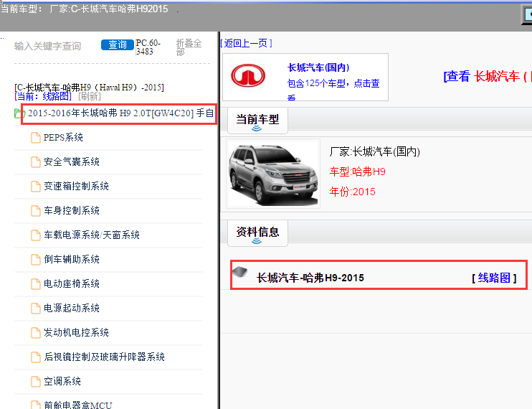Click the 查询 search button
This screenshot has height=409, width=532.
(x=118, y=44)
